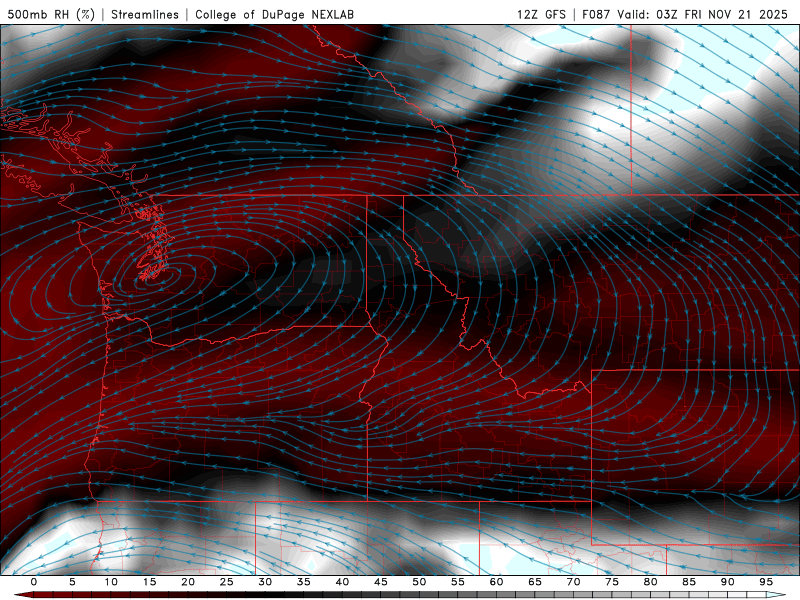Click the "500mb RH (%)" title text
This screenshot has height=600, width=800.
51,14
